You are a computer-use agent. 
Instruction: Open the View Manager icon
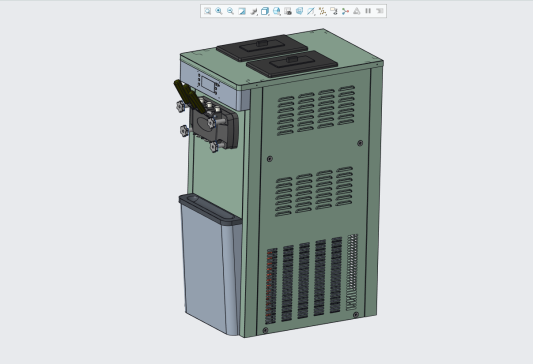click(288, 11)
